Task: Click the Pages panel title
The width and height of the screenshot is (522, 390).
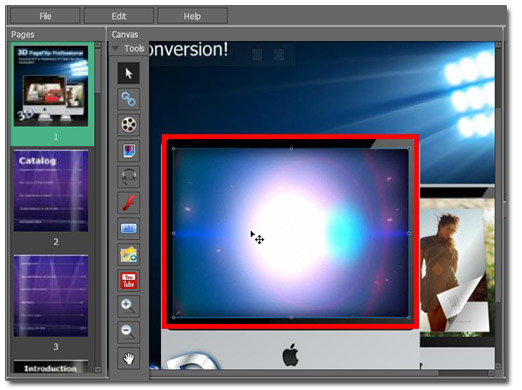Action: (x=23, y=35)
